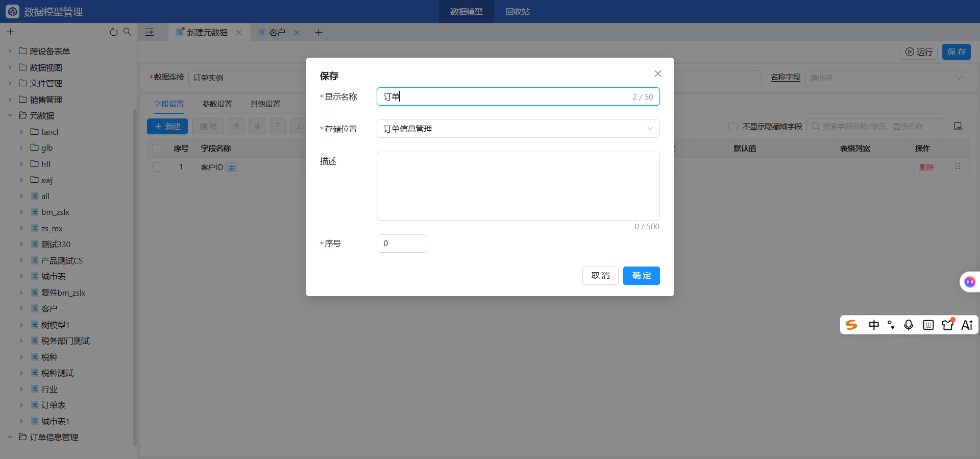
Task: Open the 名称字段 dropdown
Action: (886, 78)
